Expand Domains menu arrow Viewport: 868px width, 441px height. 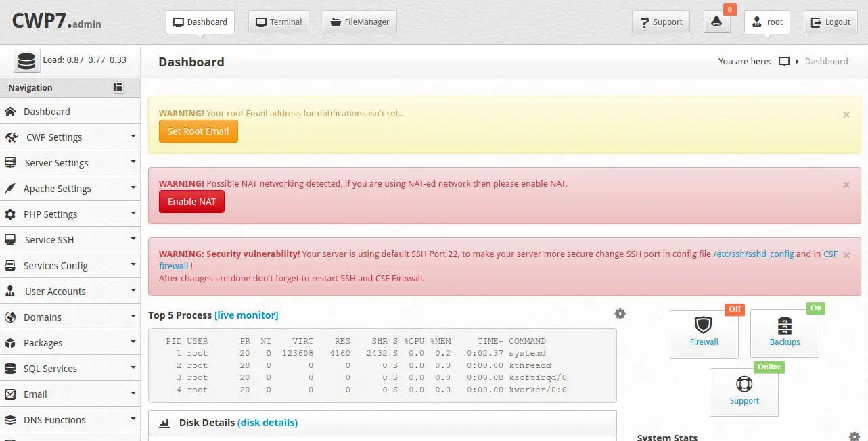[133, 316]
